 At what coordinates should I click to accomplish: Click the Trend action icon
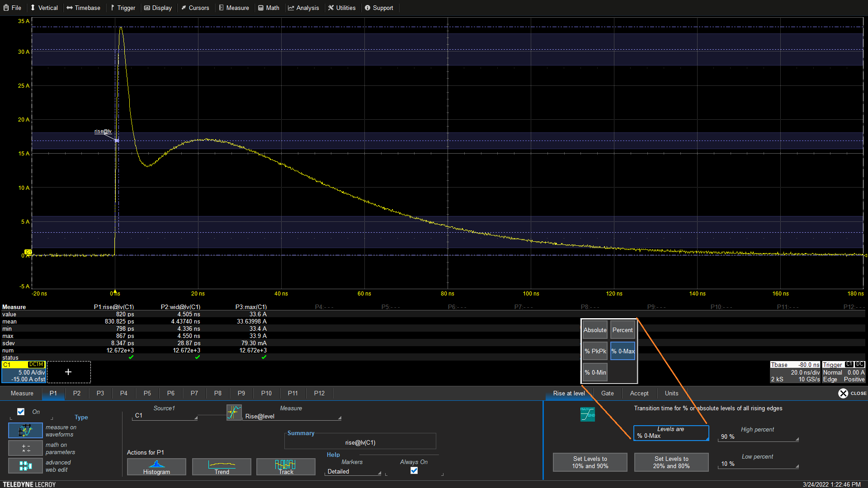[x=222, y=466]
